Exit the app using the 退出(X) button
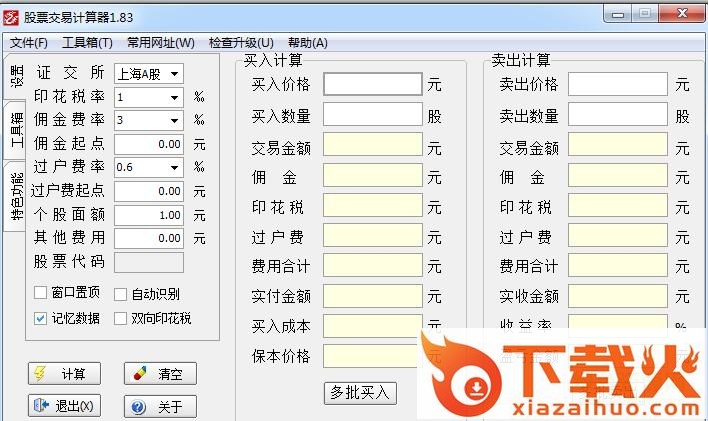Screen dimensions: 708x421 64,406
